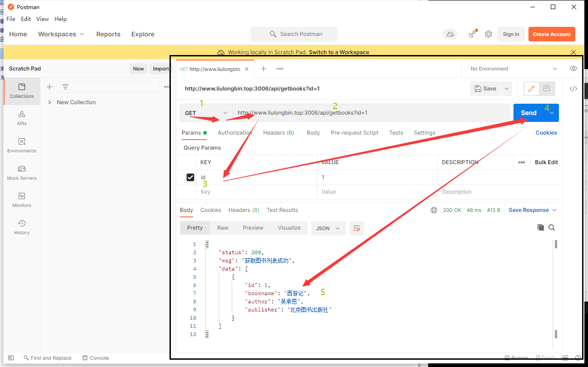Image resolution: width=588 pixels, height=367 pixels.
Task: Open the JSON response format dropdown
Action: tap(329, 228)
